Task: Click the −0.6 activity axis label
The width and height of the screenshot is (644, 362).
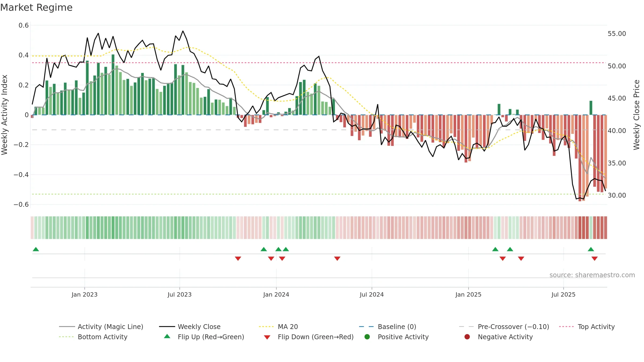Action: coord(21,204)
